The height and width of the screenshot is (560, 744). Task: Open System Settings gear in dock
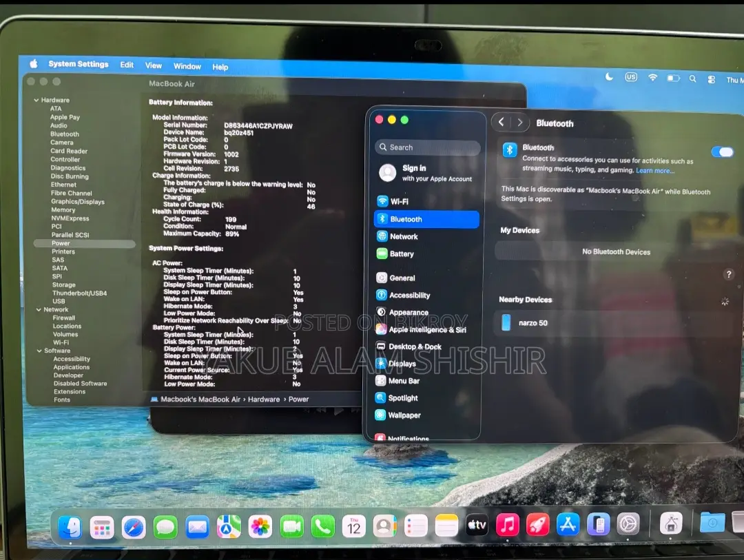(628, 524)
